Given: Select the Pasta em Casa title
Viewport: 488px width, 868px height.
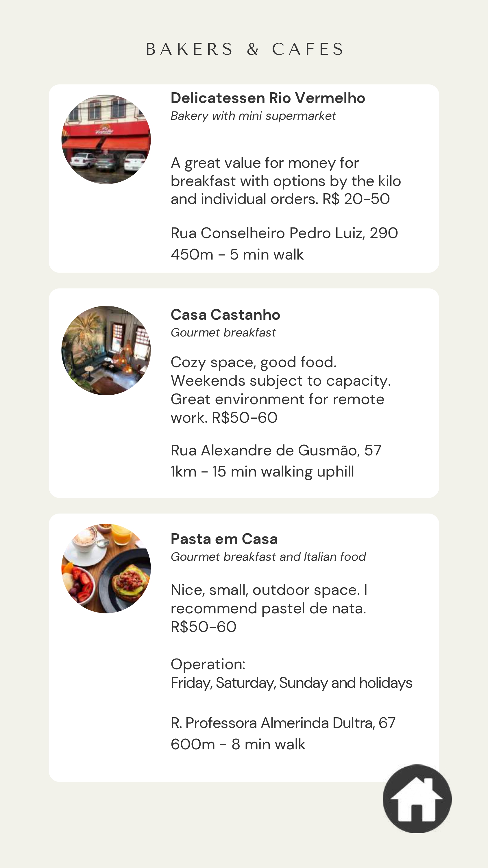Looking at the screenshot, I should point(224,539).
